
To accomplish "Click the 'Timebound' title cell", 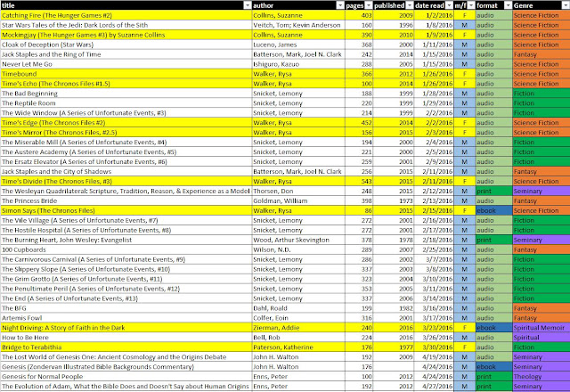I will (126, 74).
